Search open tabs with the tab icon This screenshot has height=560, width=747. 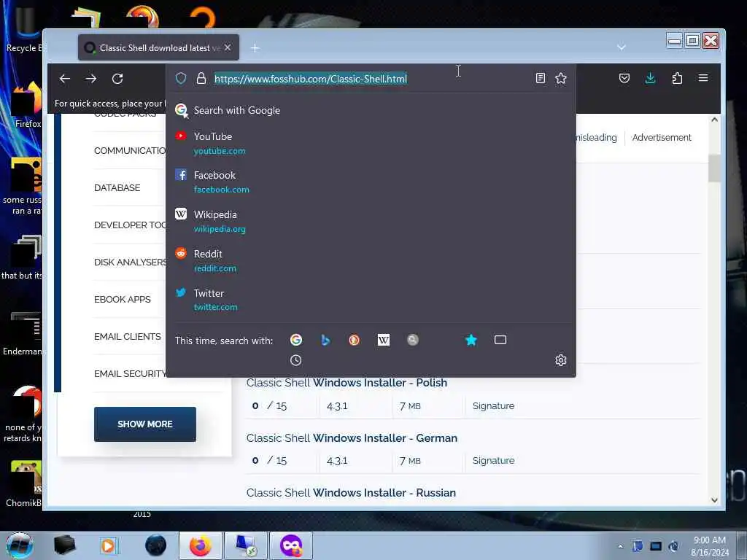coord(500,340)
